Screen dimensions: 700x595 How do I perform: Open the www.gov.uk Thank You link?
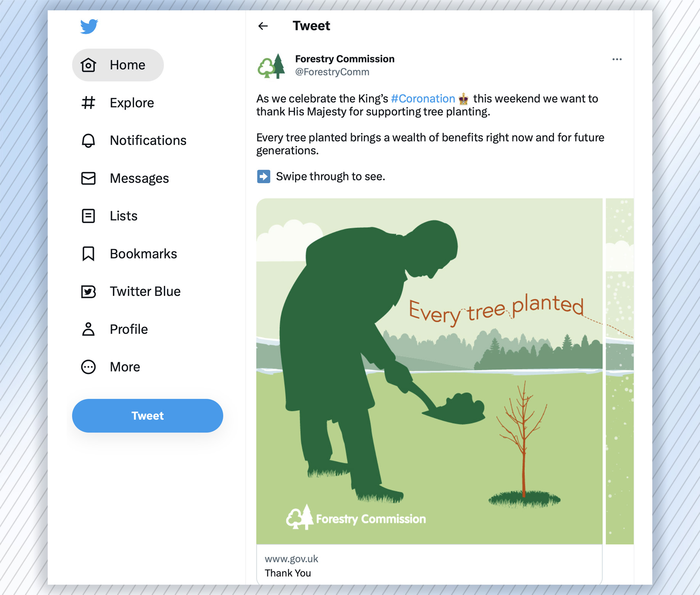[x=429, y=565]
